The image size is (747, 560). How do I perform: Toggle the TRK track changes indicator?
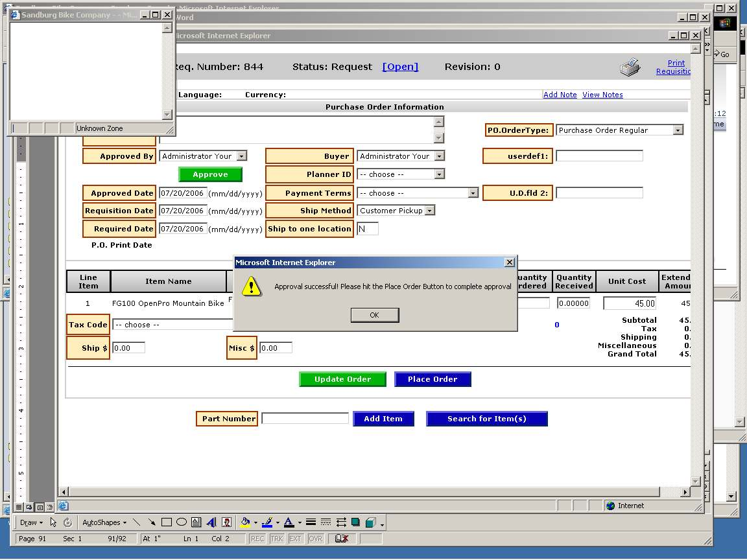coord(277,539)
